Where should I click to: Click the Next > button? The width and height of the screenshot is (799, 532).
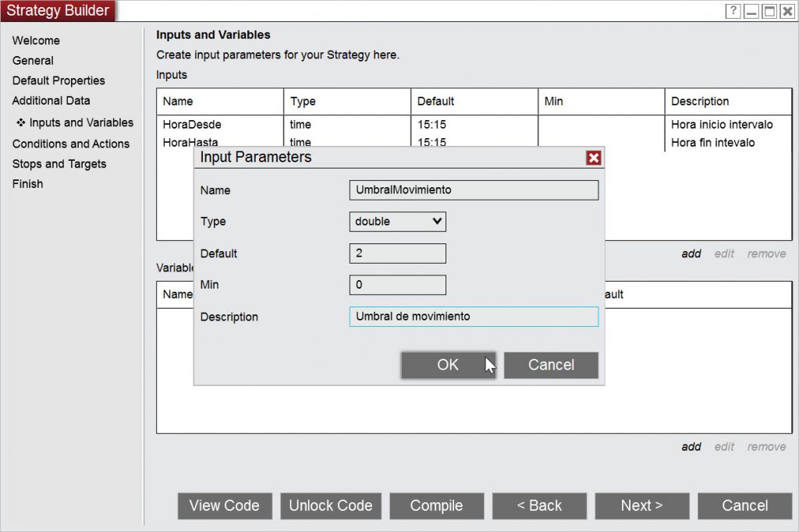tap(642, 506)
